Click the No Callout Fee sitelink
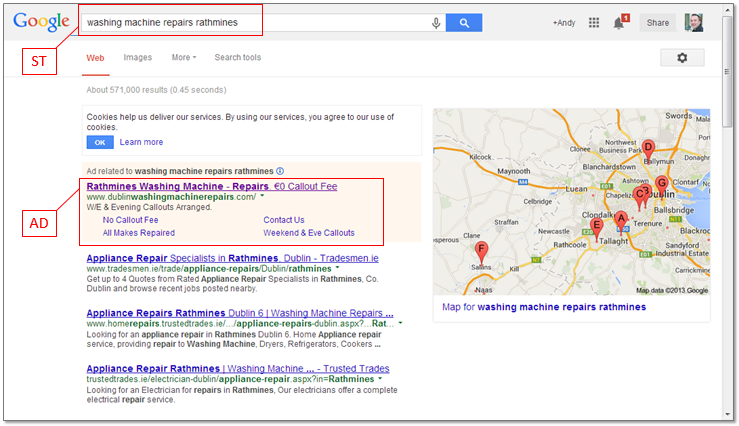The width and height of the screenshot is (739, 426). pyautogui.click(x=130, y=220)
